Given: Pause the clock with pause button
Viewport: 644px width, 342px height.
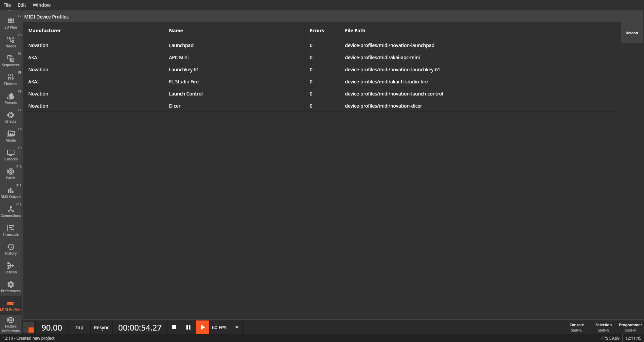Looking at the screenshot, I should [x=188, y=327].
